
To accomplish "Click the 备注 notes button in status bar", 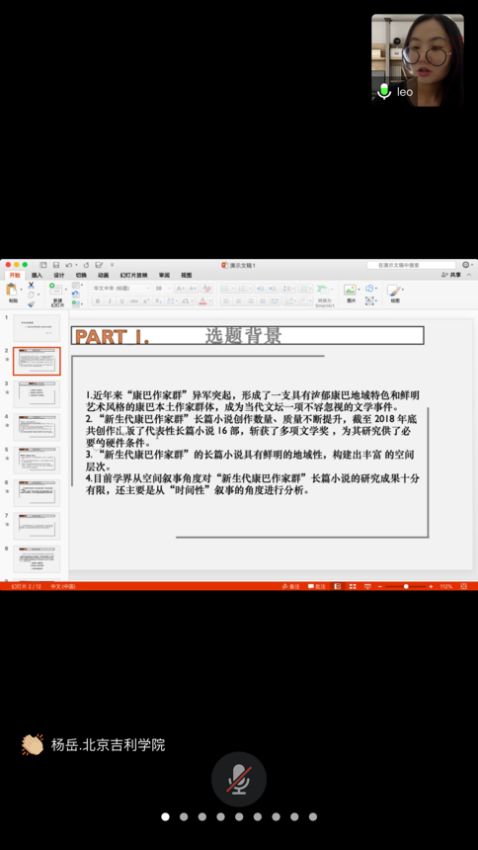I will [x=291, y=587].
